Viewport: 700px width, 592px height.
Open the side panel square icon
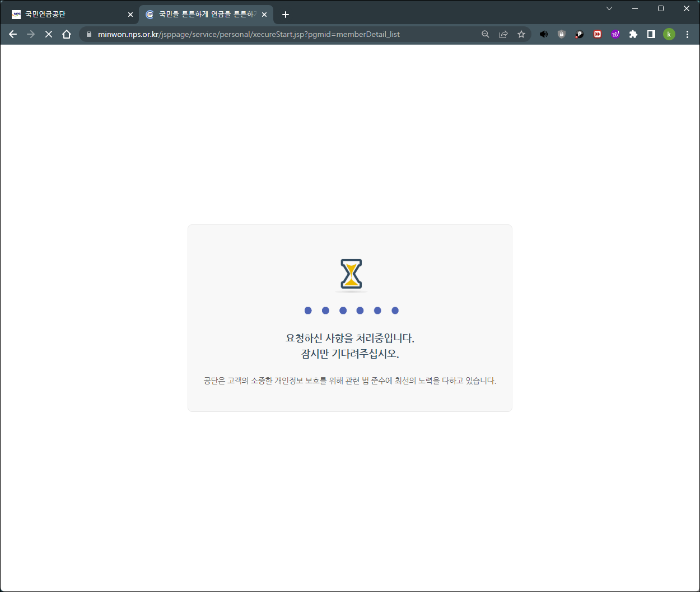651,34
